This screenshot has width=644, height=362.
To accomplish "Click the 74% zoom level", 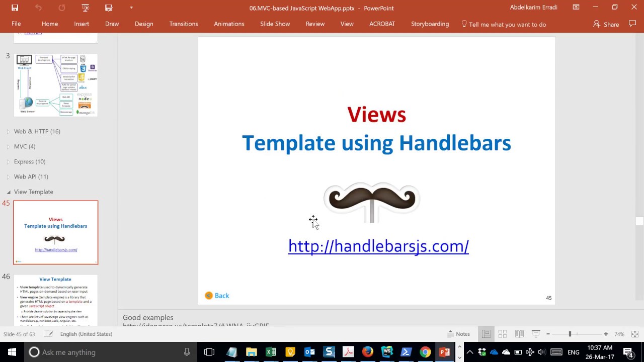I will [619, 334].
